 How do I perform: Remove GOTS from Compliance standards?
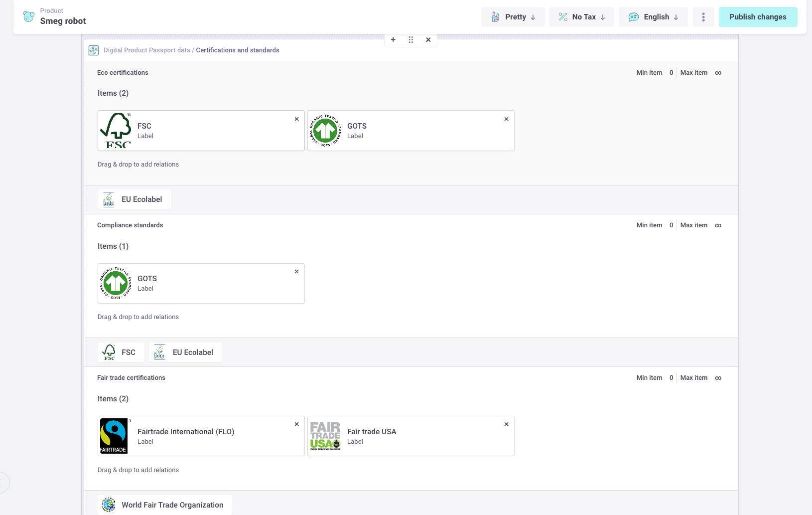pyautogui.click(x=296, y=272)
